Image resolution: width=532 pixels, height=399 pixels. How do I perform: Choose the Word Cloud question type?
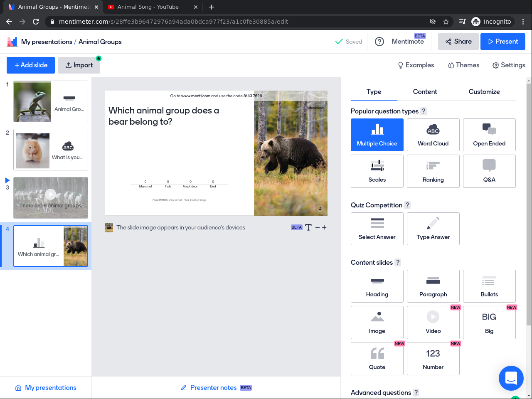click(x=433, y=135)
